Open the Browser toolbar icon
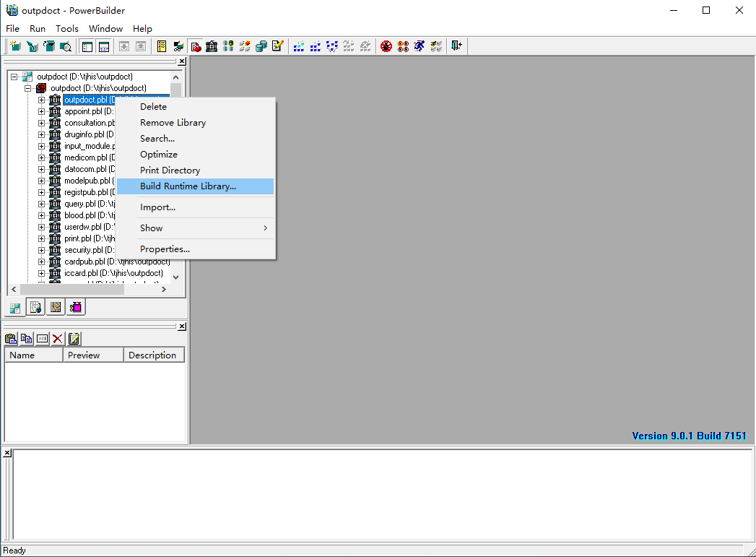 tap(178, 46)
